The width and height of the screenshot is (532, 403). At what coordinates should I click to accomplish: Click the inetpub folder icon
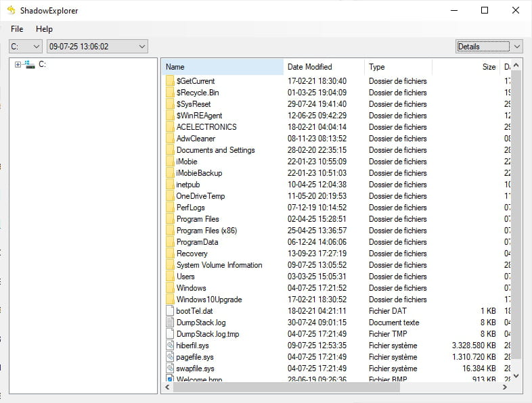coord(170,185)
